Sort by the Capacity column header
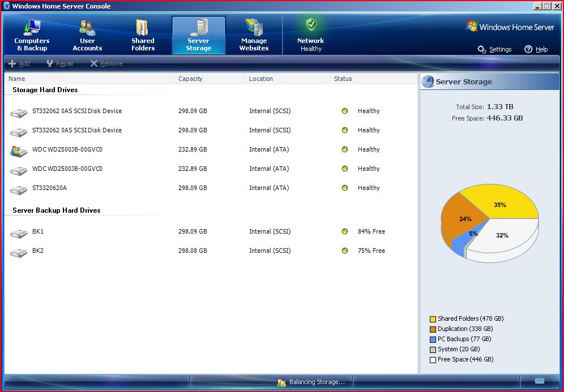The width and height of the screenshot is (564, 392). click(x=210, y=79)
